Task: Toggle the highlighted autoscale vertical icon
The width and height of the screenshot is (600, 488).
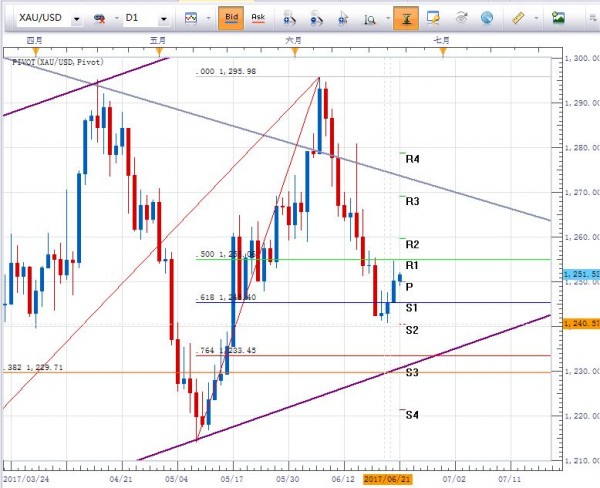Action: point(406,18)
